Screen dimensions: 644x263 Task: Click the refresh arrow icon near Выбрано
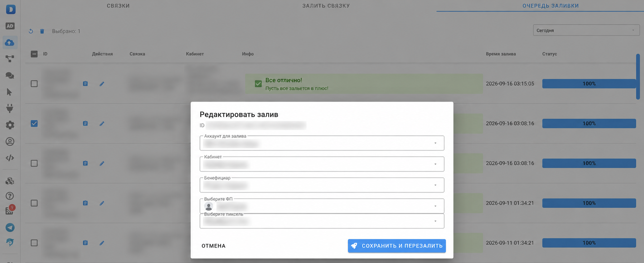31,31
